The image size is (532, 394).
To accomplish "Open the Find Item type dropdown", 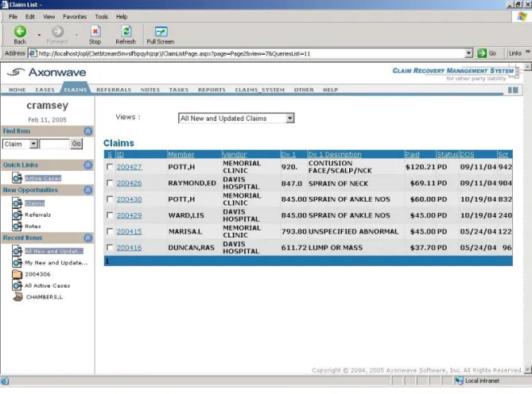I will tap(33, 144).
